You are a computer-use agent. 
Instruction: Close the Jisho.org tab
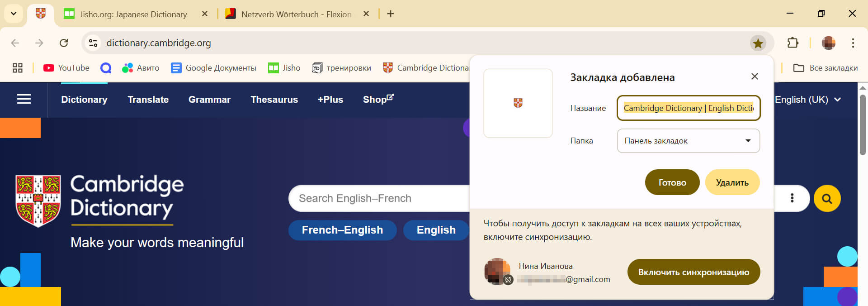pos(205,14)
